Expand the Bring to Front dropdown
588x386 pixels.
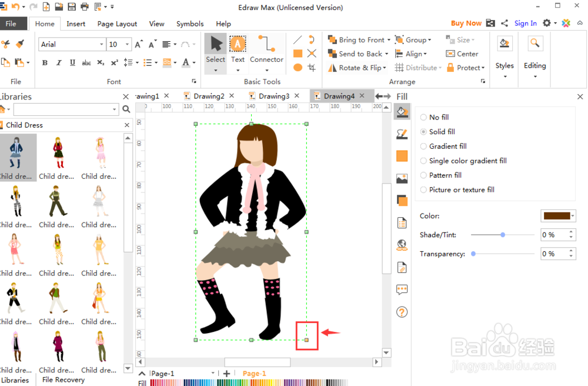pyautogui.click(x=389, y=40)
